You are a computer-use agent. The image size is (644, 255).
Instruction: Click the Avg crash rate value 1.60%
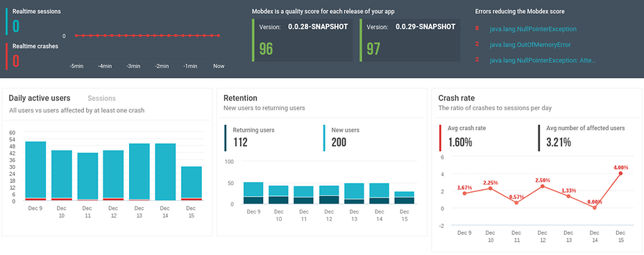coord(460,142)
